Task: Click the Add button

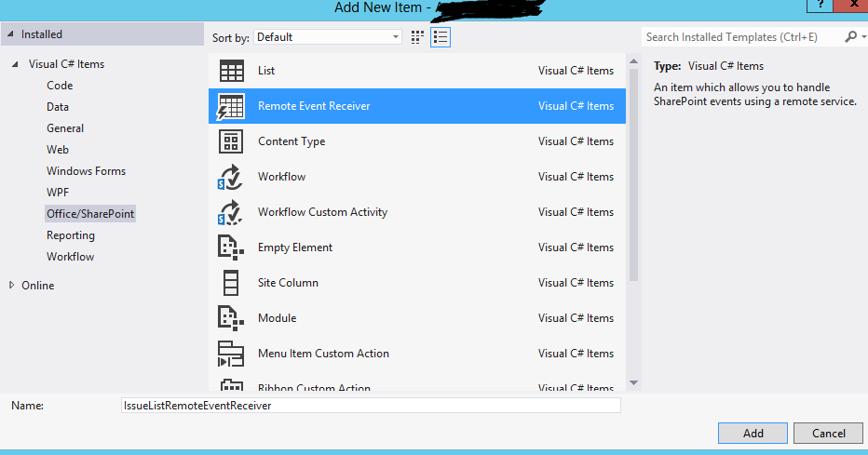Action: [753, 433]
